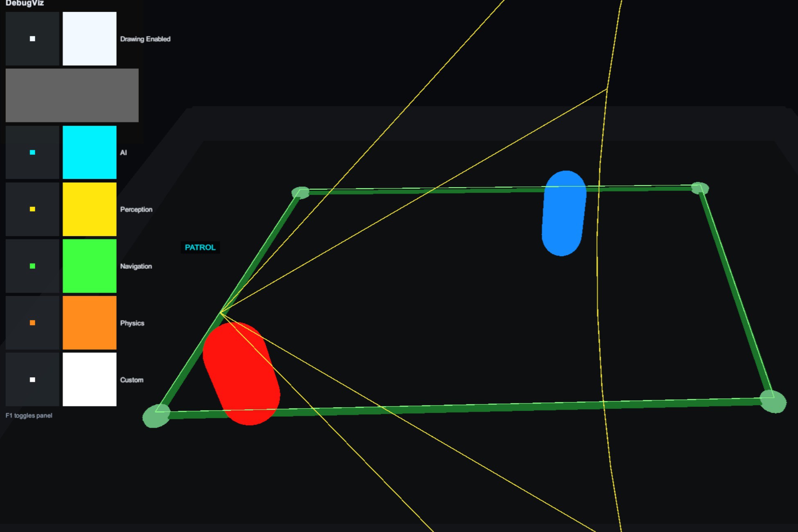Click the top-right green waypoint node
Screen dimensions: 798x532
tap(700, 188)
